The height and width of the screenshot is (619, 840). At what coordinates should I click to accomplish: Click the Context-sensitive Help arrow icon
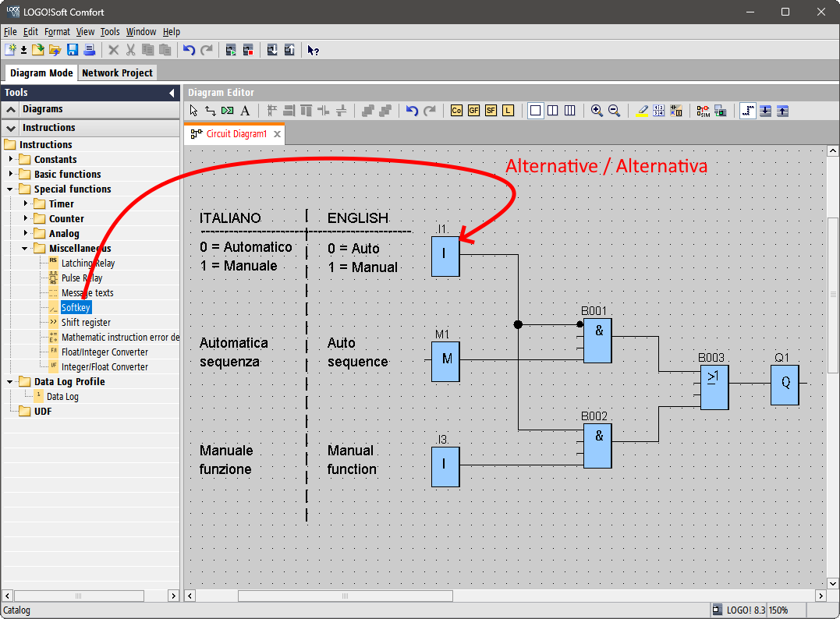click(x=313, y=50)
